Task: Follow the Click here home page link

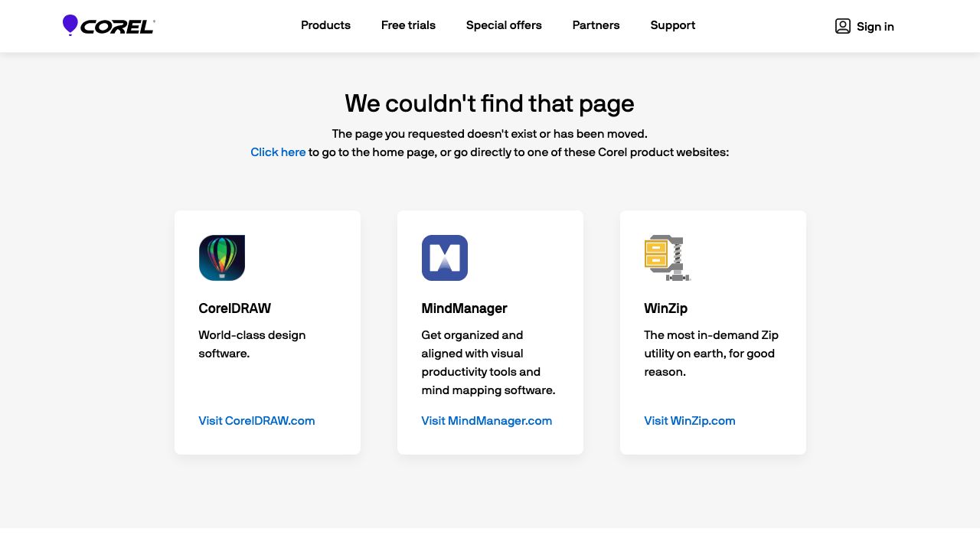Action: pos(278,152)
